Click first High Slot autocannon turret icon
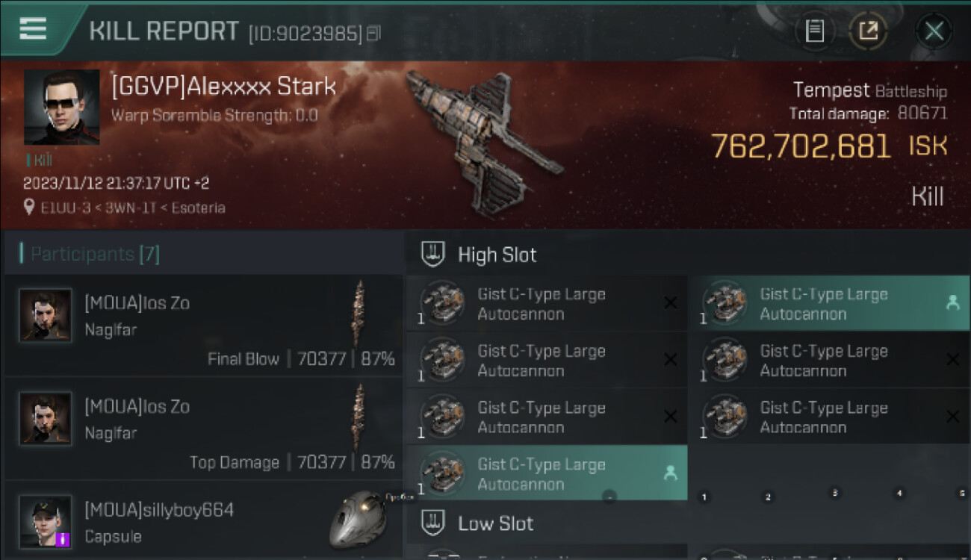The image size is (971, 560). 442,303
